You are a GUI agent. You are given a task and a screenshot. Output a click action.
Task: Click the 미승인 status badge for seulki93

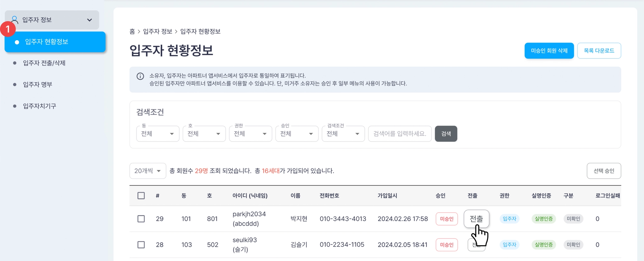tap(447, 245)
